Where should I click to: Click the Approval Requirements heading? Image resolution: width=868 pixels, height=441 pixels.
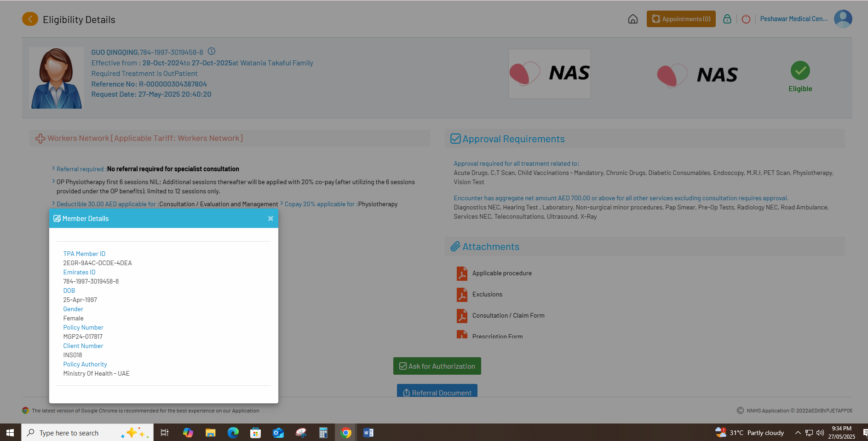click(x=514, y=139)
